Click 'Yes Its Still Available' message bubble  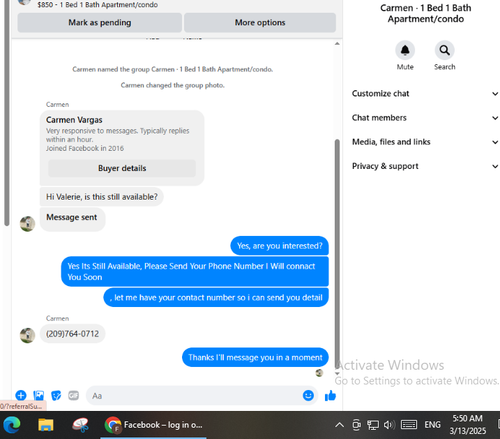coord(195,272)
